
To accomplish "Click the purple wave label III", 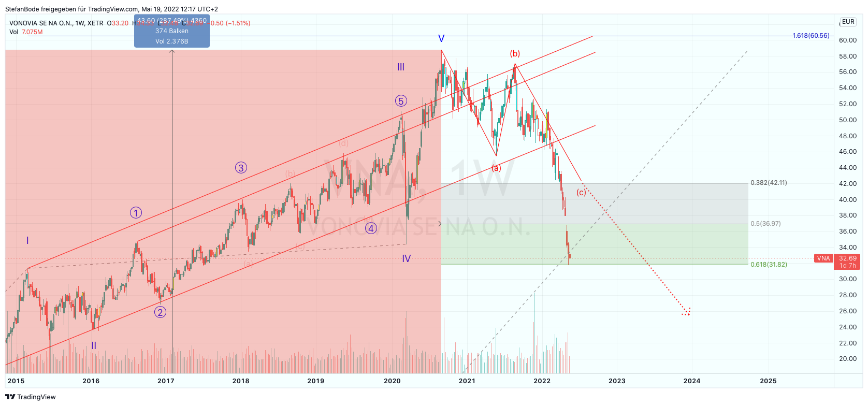I will [401, 67].
